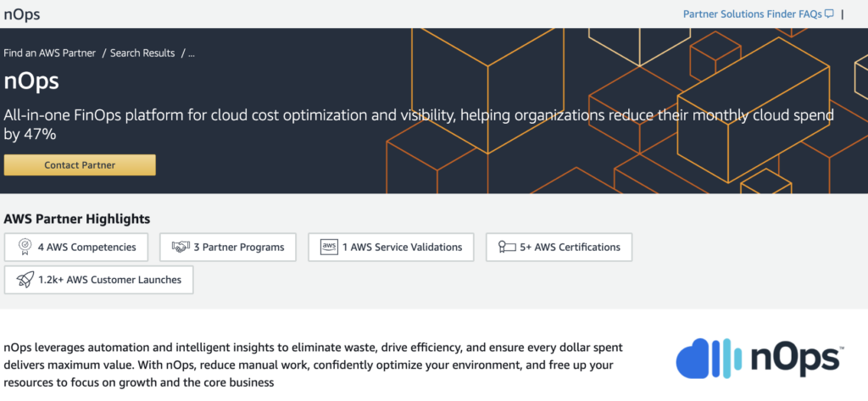Click the nOps cloud logo image
Screen dimensions: 868x401
(x=759, y=359)
